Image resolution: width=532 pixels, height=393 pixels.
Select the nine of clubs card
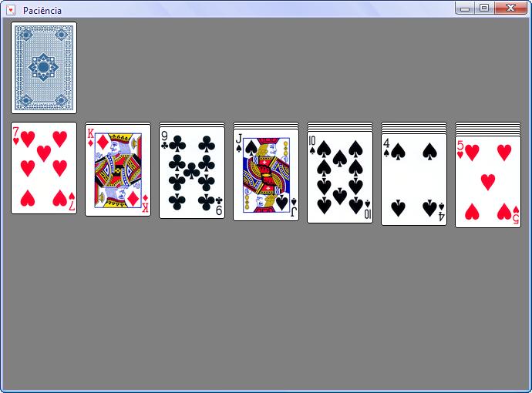click(x=192, y=173)
